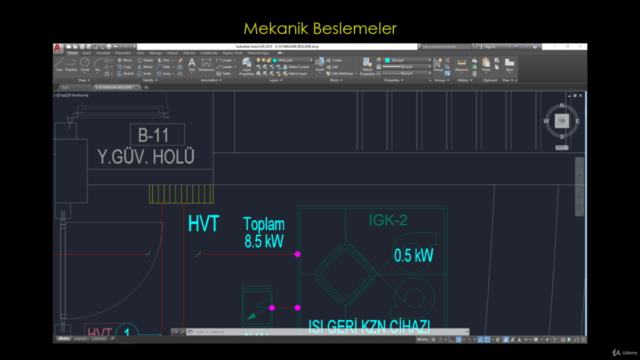
Task: Click the N compass direction on ViewCube
Action: pos(562,106)
